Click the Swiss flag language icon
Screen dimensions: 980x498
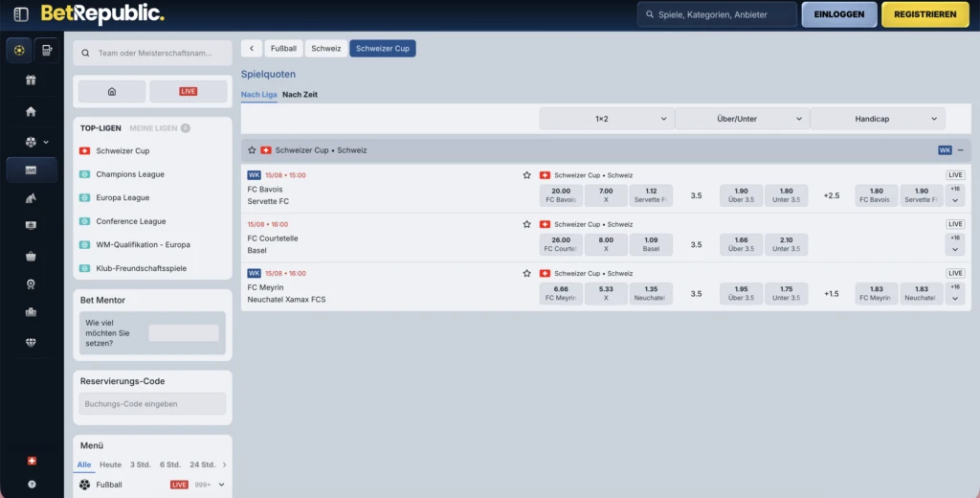[32, 461]
